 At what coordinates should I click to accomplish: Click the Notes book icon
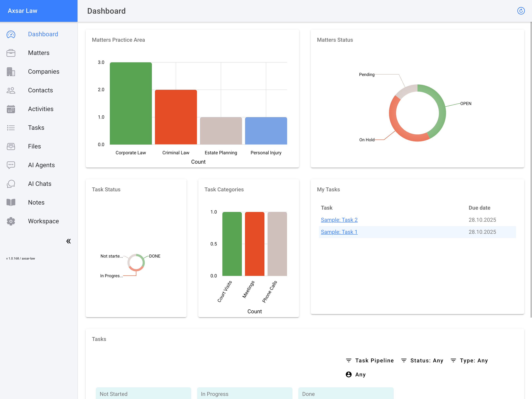tap(11, 202)
